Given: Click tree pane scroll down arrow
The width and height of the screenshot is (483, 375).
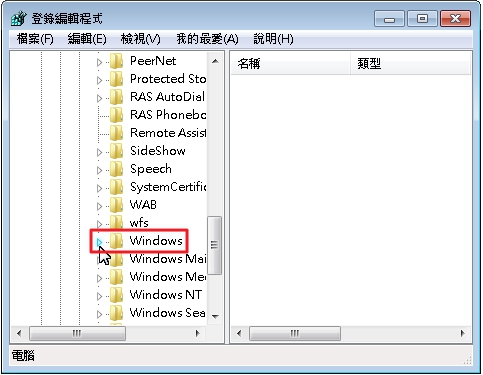Looking at the screenshot, I should point(215,316).
